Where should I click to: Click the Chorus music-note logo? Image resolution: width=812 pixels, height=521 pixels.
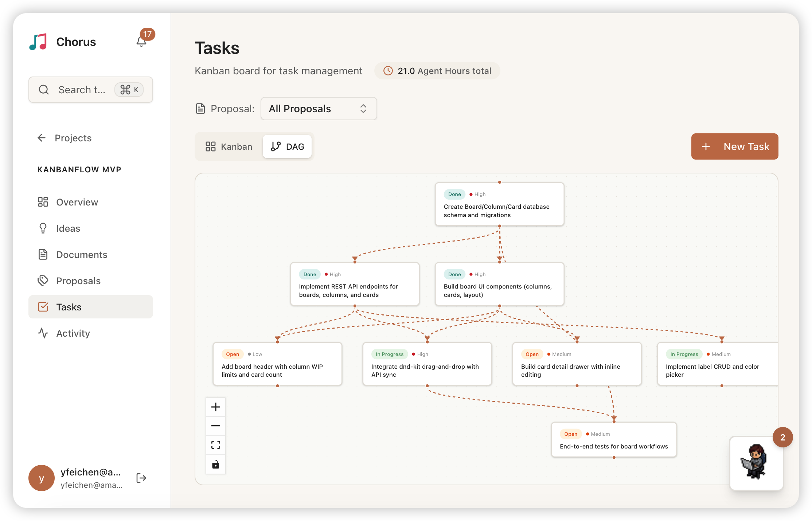point(38,42)
